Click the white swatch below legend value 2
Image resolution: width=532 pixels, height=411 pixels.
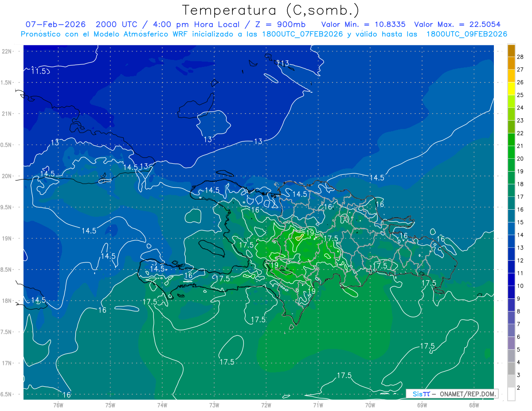511,394
